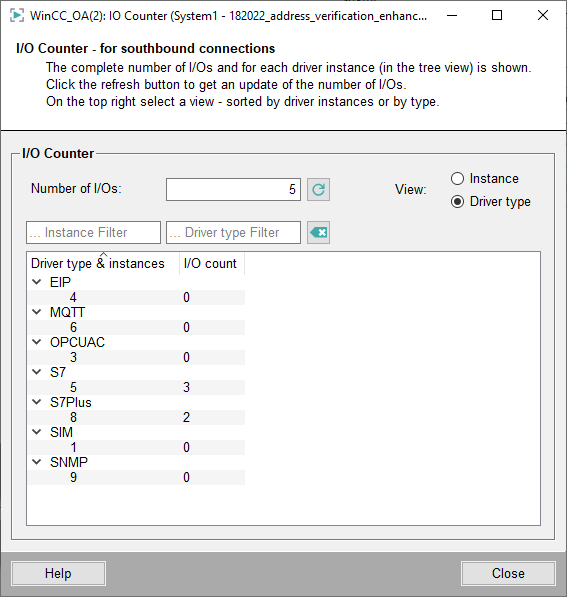Screen dimensions: 567x597
Task: Collapse the S7Plus driver node
Action: (x=37, y=402)
